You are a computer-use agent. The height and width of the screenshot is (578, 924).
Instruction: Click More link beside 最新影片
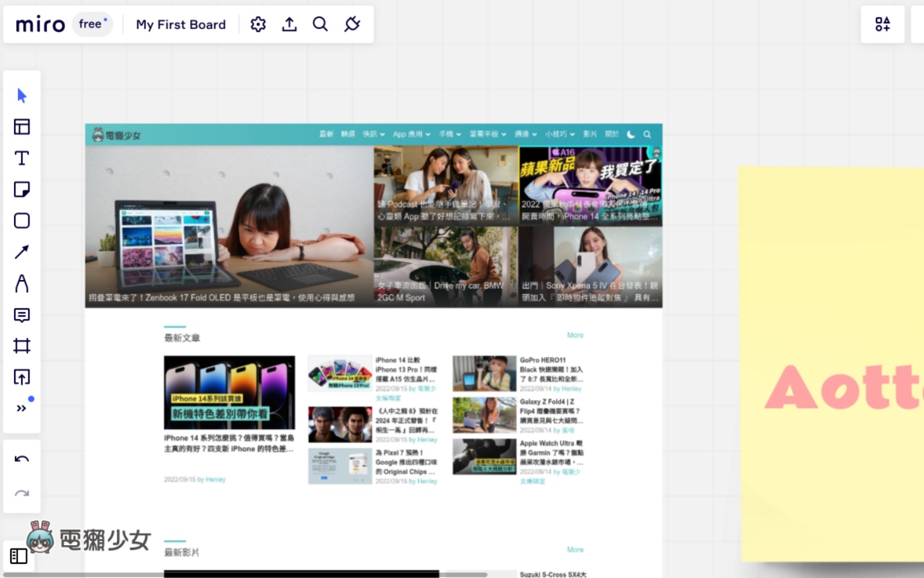[575, 550]
